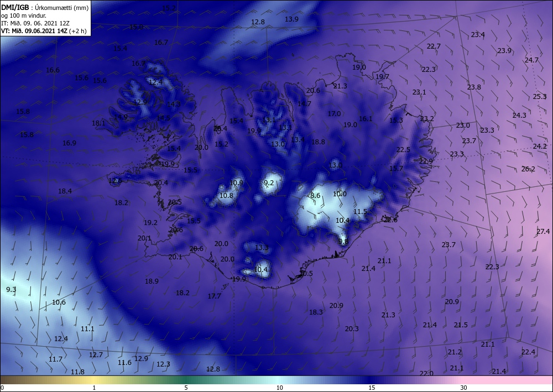Viewport: 553px width, 392px height.
Task: Select the bold 'VT: Mið. 09.06.2021 14Z (+2 h)' line
Action: (44, 31)
